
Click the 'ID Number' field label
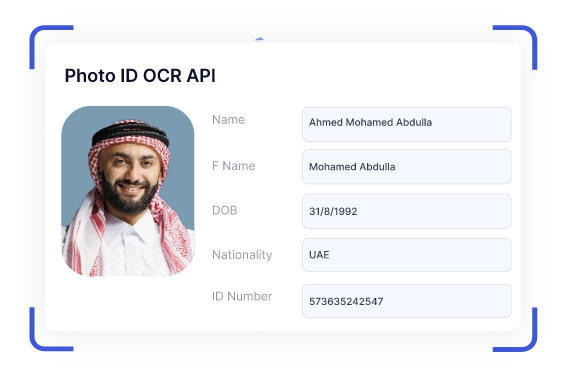(242, 297)
